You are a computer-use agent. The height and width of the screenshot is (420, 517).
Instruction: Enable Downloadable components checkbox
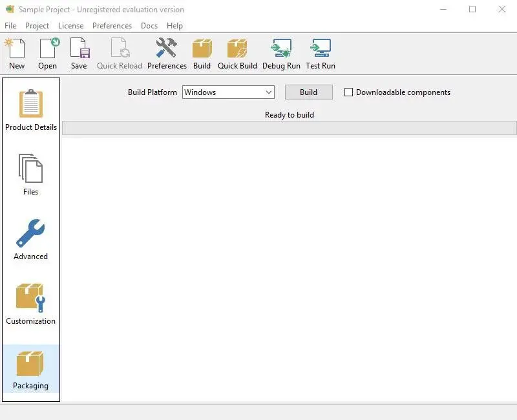[348, 92]
